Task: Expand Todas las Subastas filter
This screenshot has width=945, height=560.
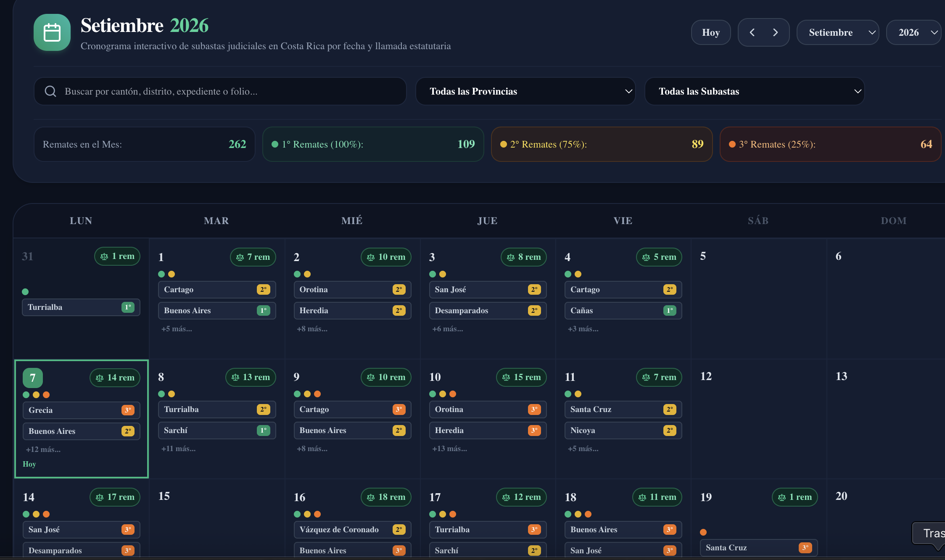Action: coord(755,91)
